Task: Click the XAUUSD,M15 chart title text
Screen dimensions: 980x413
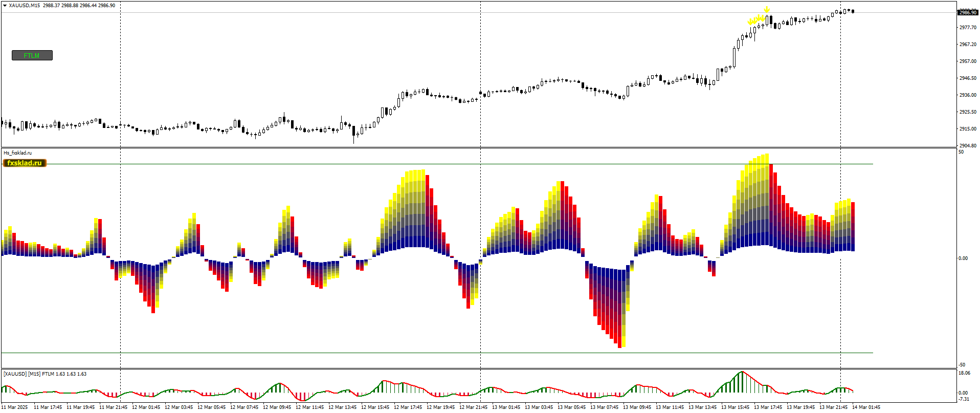Action: 25,5
